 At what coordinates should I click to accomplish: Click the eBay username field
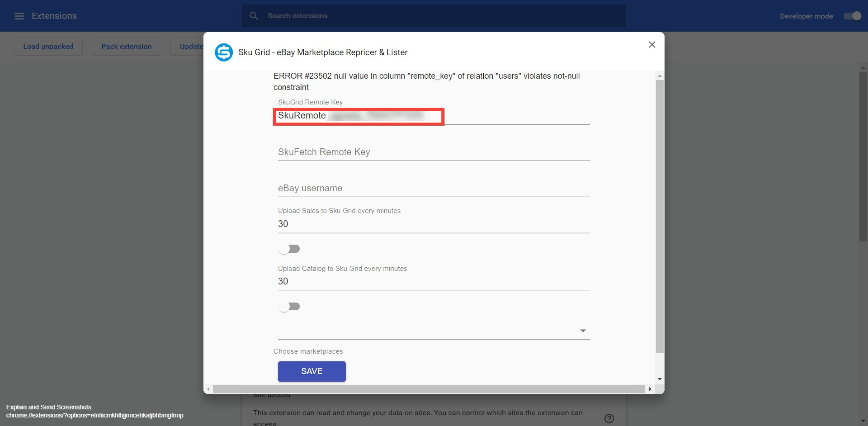coord(434,188)
